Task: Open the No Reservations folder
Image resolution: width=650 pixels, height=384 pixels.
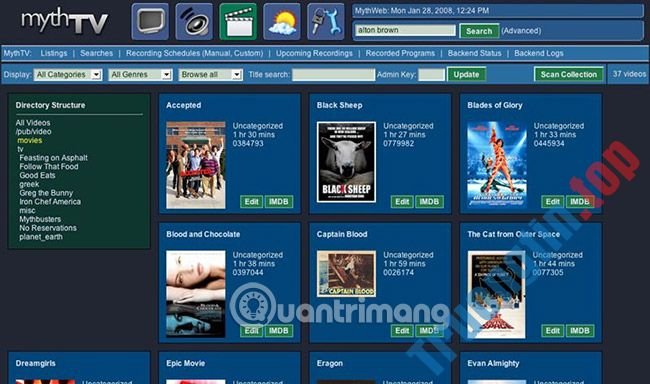Action: pos(48,228)
